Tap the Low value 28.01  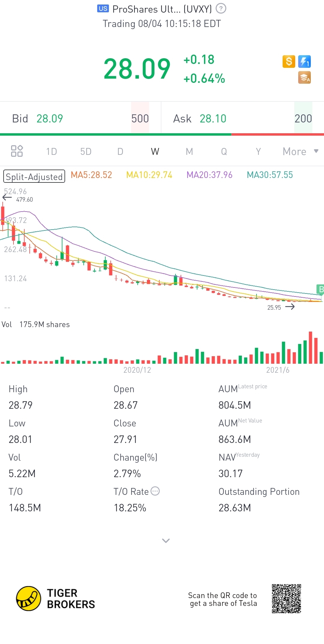click(20, 439)
